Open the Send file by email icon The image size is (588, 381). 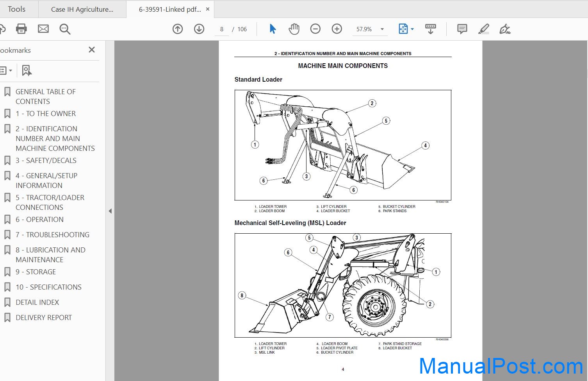point(43,29)
